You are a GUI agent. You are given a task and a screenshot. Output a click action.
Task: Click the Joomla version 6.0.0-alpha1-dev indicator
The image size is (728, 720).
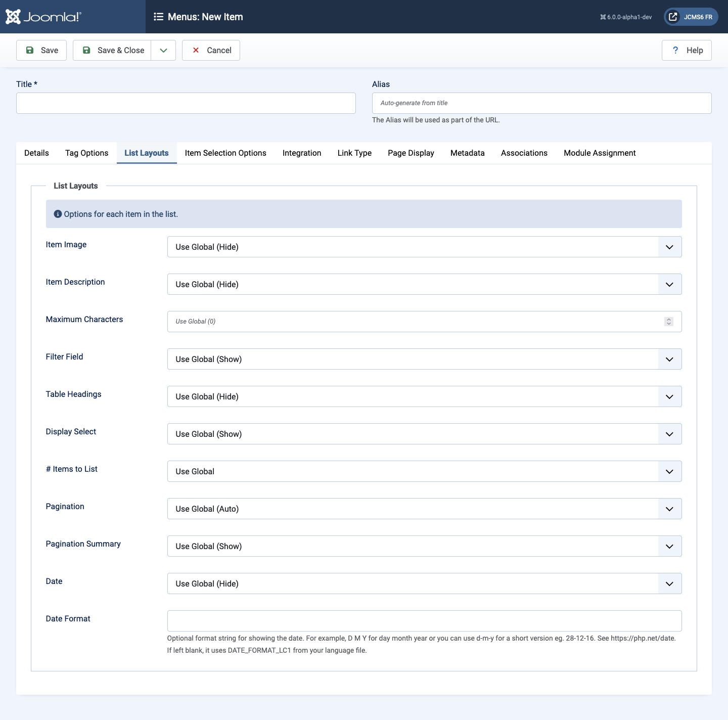click(x=626, y=17)
